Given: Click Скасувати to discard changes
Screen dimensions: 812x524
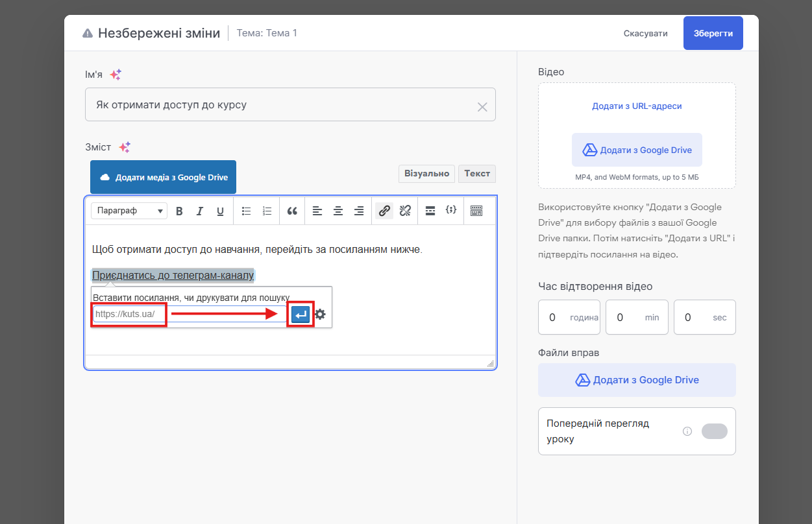Looking at the screenshot, I should click(x=645, y=33).
